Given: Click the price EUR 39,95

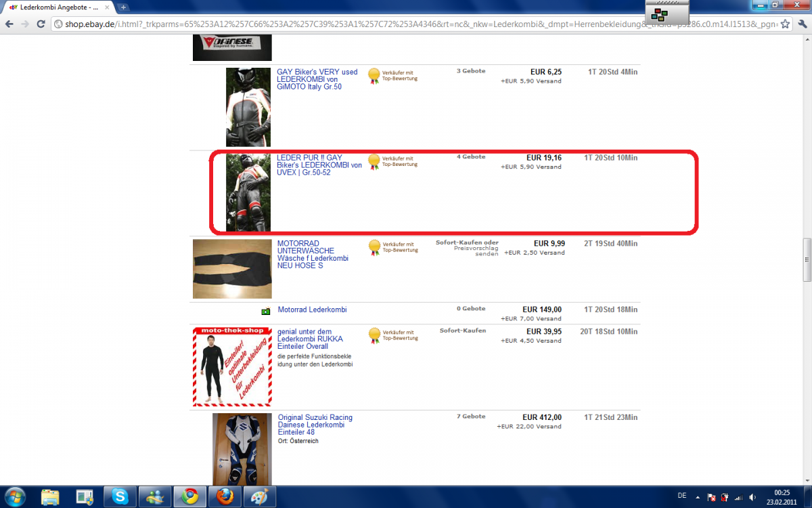Looking at the screenshot, I should tap(544, 332).
